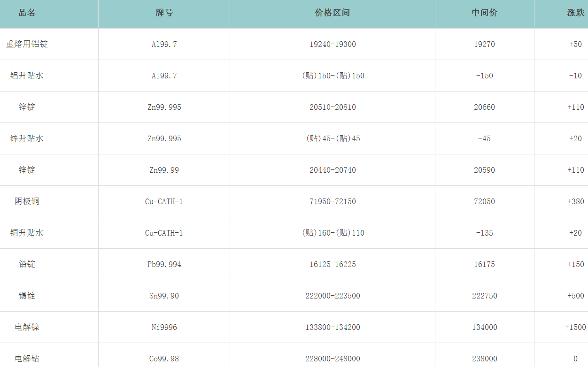The image size is (588, 367).
Task: Select the 71950-72150 price range cell
Action: [x=333, y=201]
